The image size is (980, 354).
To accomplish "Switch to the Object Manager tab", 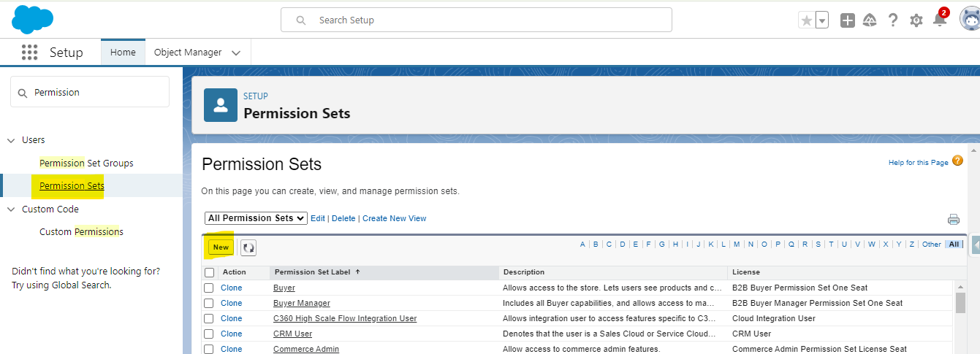I will click(188, 53).
